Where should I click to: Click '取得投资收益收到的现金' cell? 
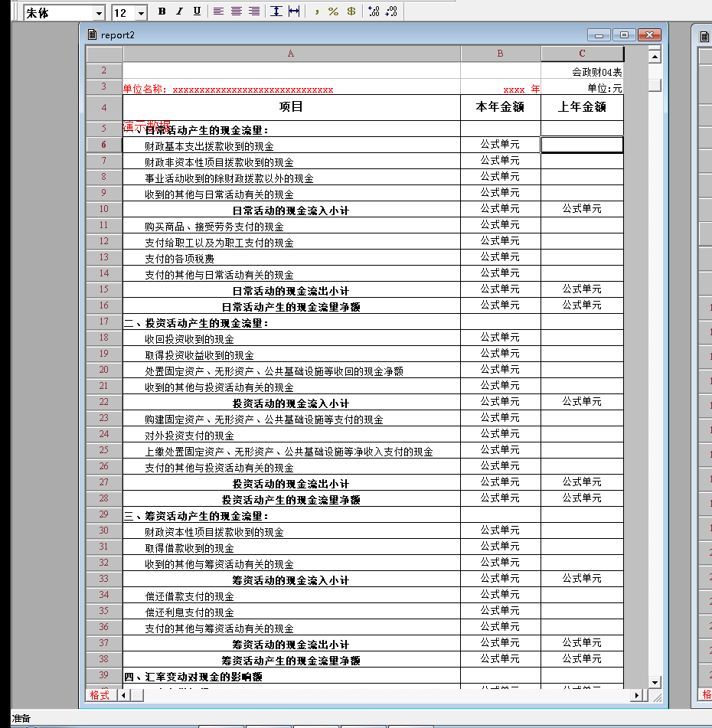click(291, 354)
